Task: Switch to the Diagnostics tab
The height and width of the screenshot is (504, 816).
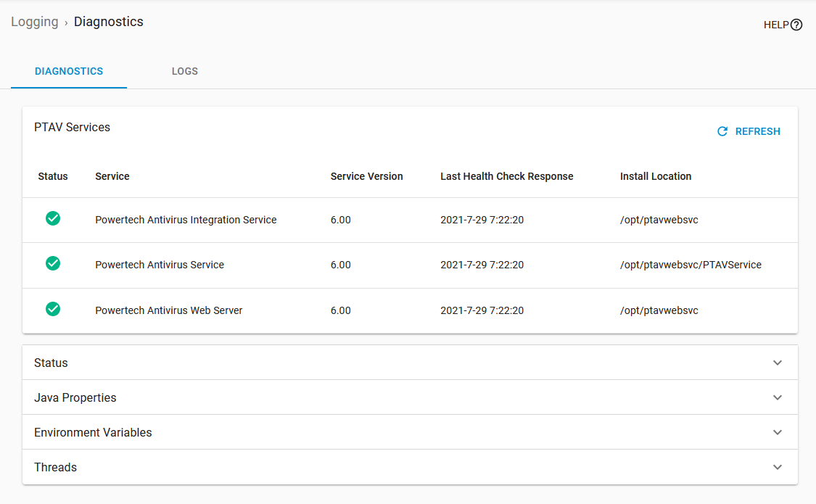Action: (69, 71)
